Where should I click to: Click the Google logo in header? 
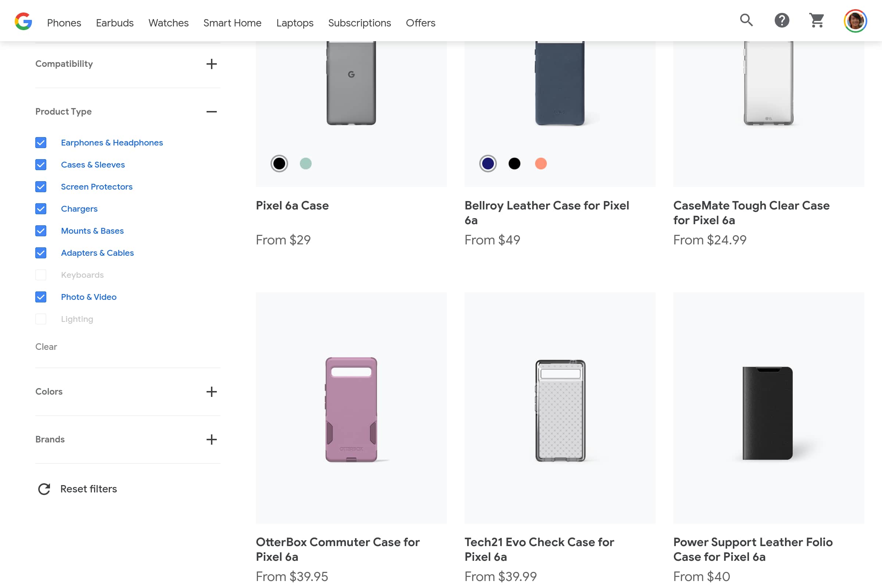click(x=23, y=22)
